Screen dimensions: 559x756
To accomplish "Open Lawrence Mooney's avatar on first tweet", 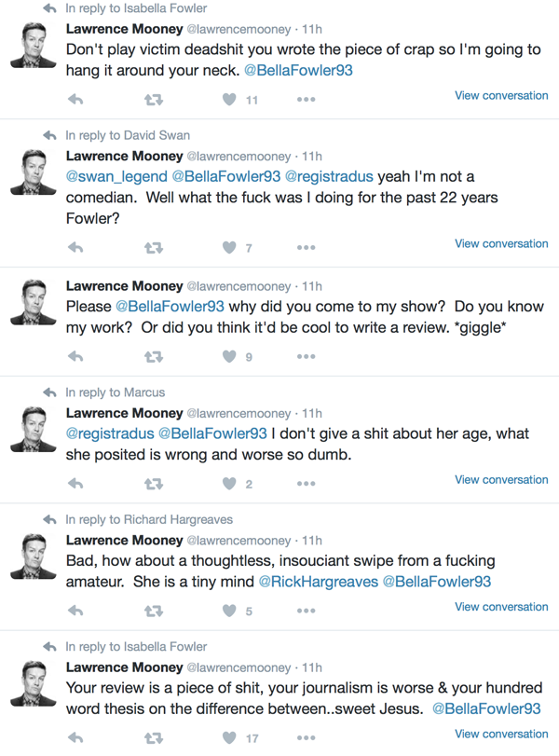I will (x=34, y=45).
